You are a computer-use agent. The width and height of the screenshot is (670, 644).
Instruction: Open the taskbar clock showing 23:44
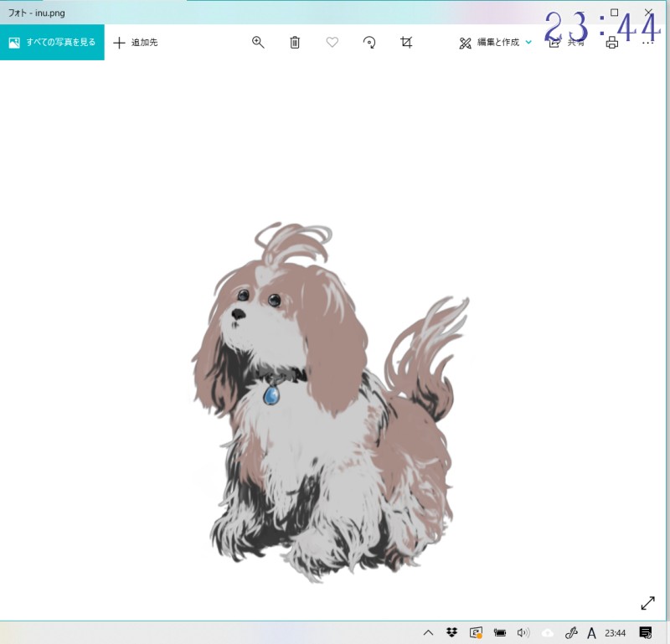pos(615,633)
